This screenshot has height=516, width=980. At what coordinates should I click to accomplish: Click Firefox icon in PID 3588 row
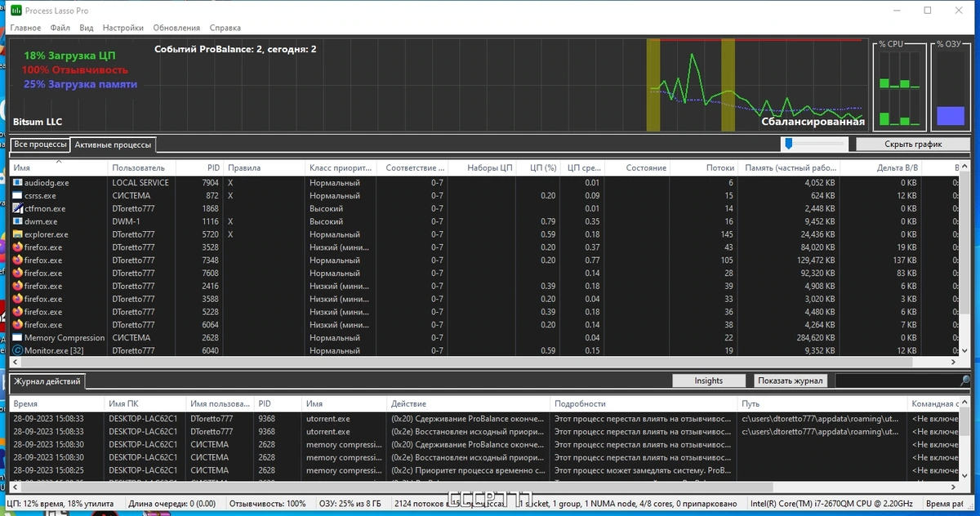pyautogui.click(x=17, y=299)
